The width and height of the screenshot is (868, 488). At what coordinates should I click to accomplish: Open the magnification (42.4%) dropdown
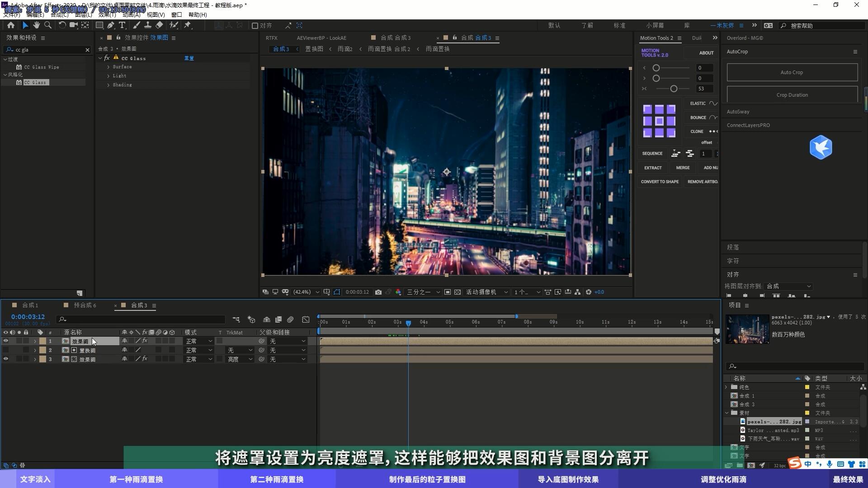tap(306, 292)
